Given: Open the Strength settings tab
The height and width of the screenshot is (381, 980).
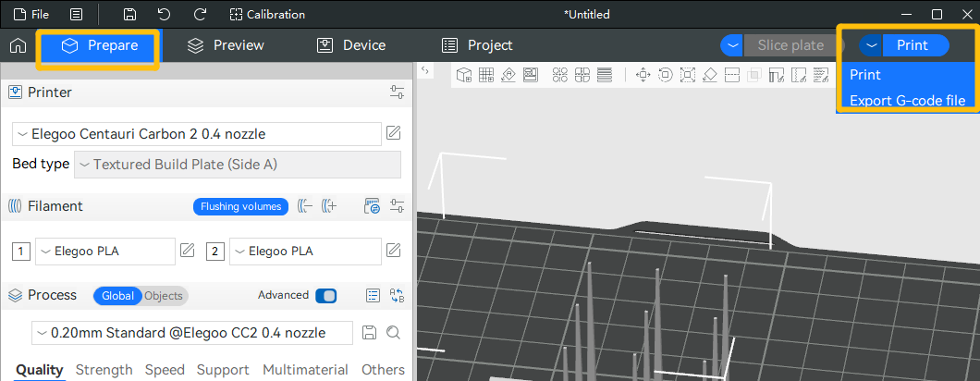Looking at the screenshot, I should (104, 370).
